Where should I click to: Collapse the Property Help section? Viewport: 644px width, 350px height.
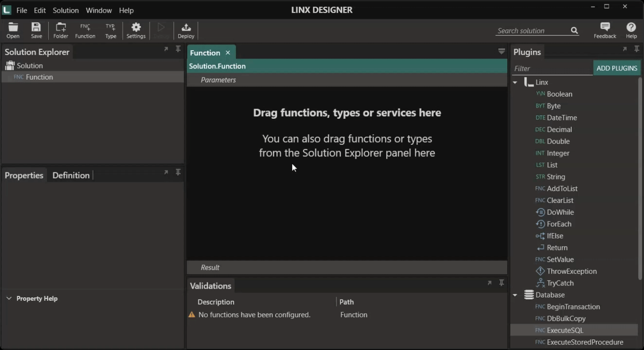9,298
